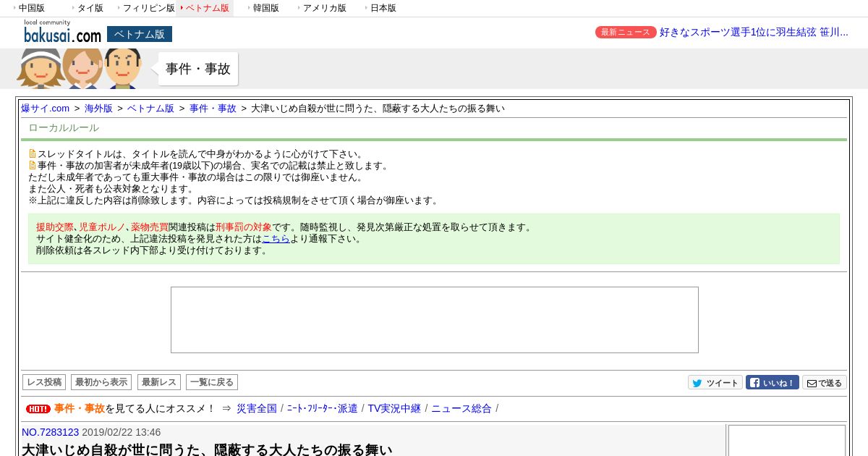Click note icon before スレッドタイトルは line
The width and height of the screenshot is (868, 456).
pyautogui.click(x=33, y=154)
